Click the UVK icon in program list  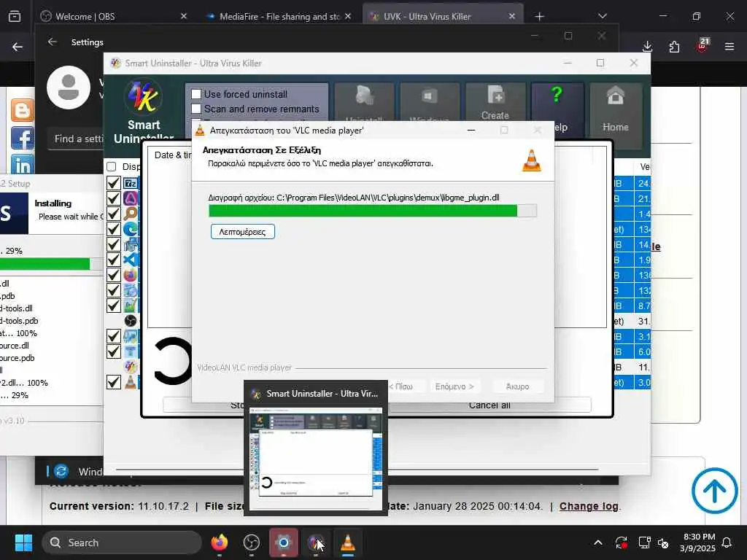click(x=131, y=367)
